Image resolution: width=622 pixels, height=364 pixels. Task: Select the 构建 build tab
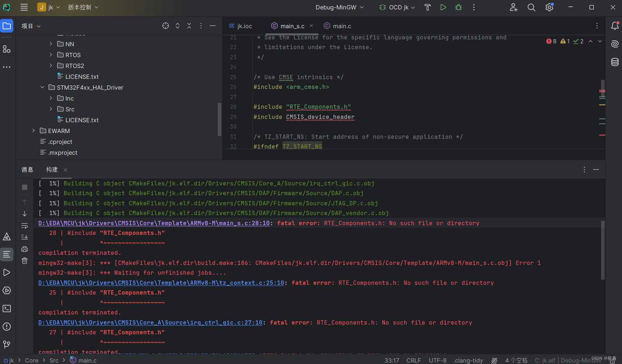pyautogui.click(x=52, y=170)
